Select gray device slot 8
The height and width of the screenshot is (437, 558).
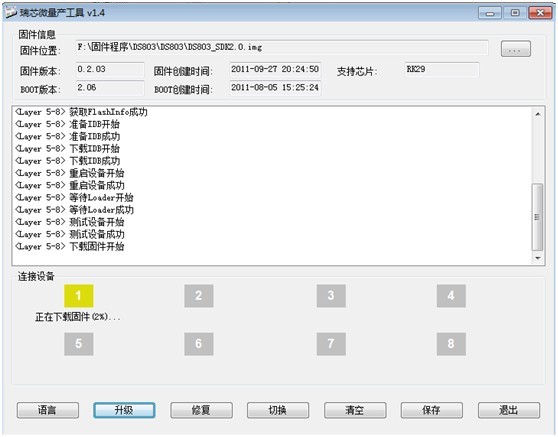(451, 344)
